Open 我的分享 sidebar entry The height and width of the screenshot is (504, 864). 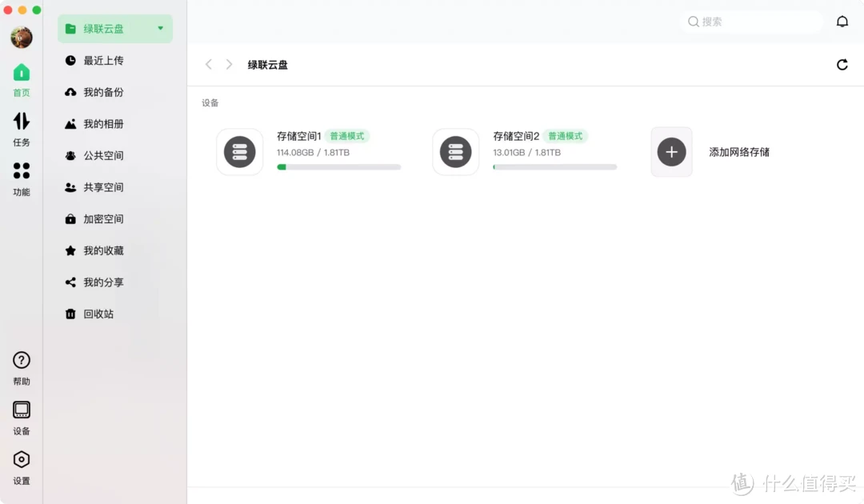pos(115,282)
